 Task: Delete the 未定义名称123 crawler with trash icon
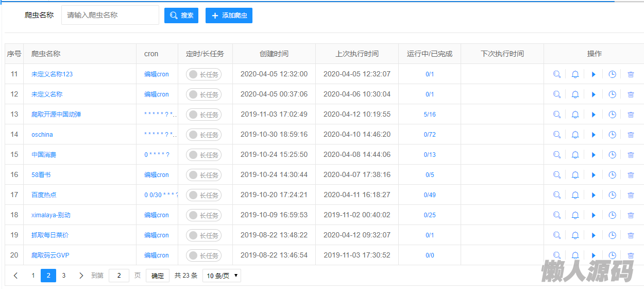point(631,74)
